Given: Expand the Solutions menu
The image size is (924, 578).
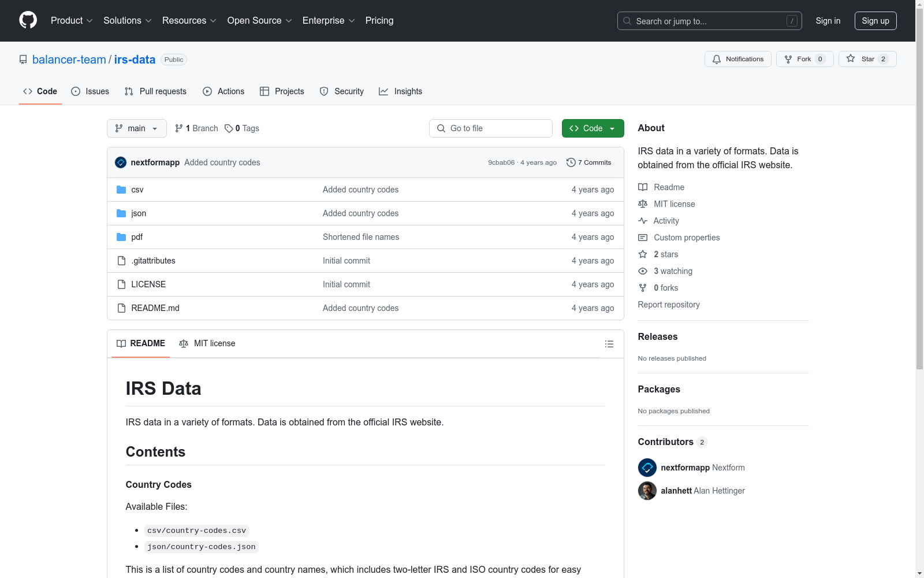Looking at the screenshot, I should point(128,21).
